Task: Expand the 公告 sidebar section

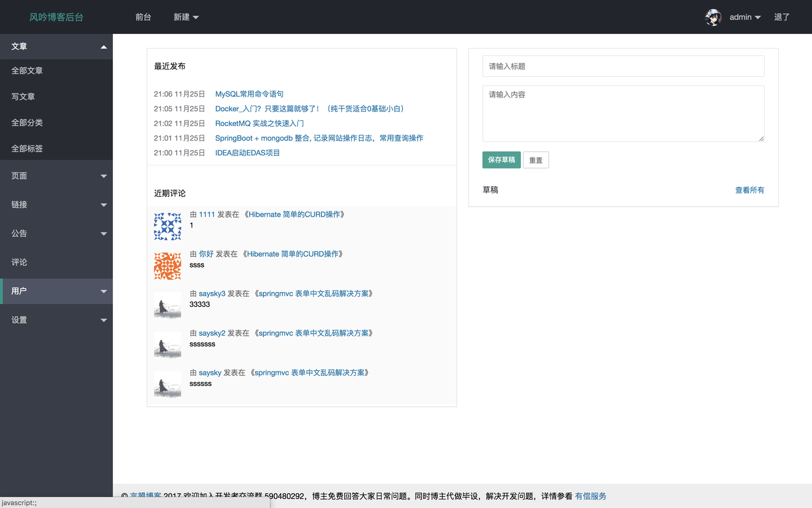Action: coord(56,233)
